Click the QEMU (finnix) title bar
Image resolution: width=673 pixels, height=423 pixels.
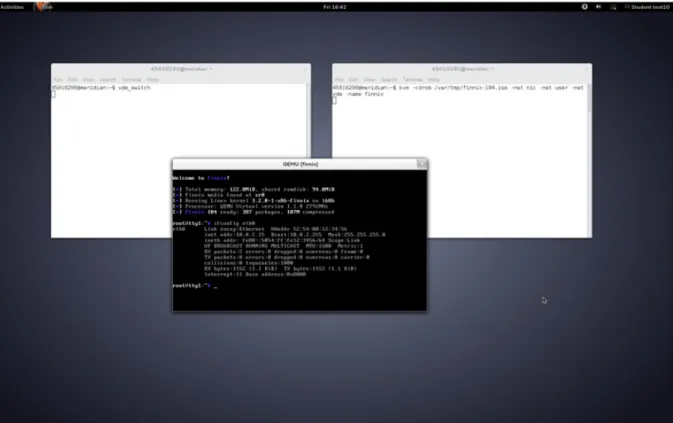pos(300,164)
